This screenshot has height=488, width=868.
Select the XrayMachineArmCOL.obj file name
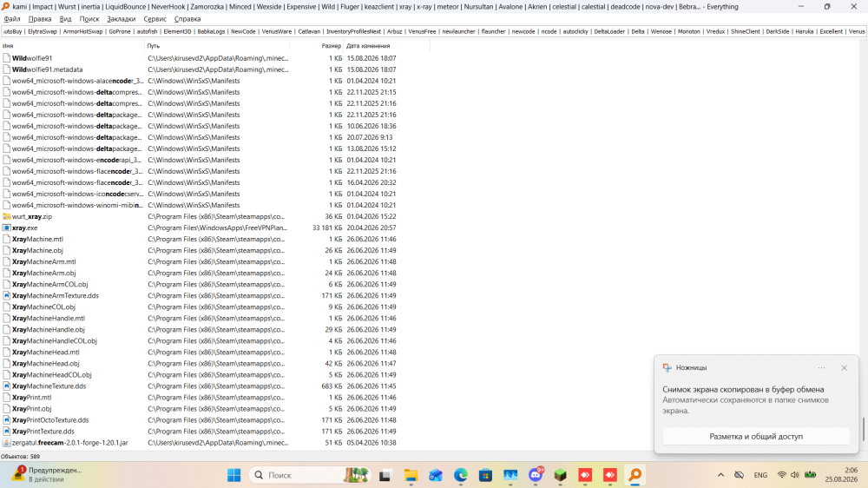coord(49,284)
